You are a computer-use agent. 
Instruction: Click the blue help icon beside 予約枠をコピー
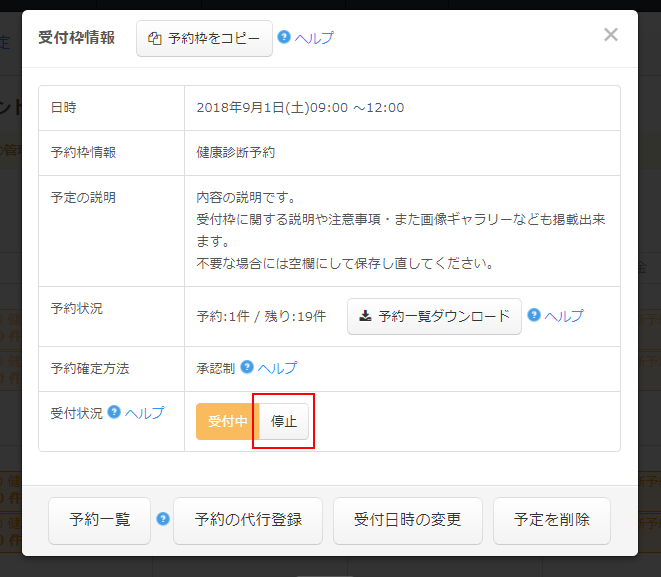(284, 38)
